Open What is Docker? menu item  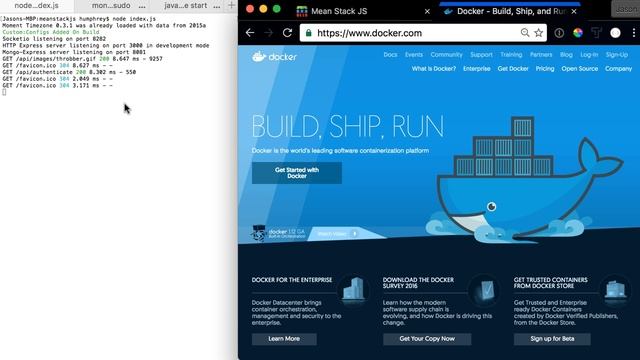433,69
